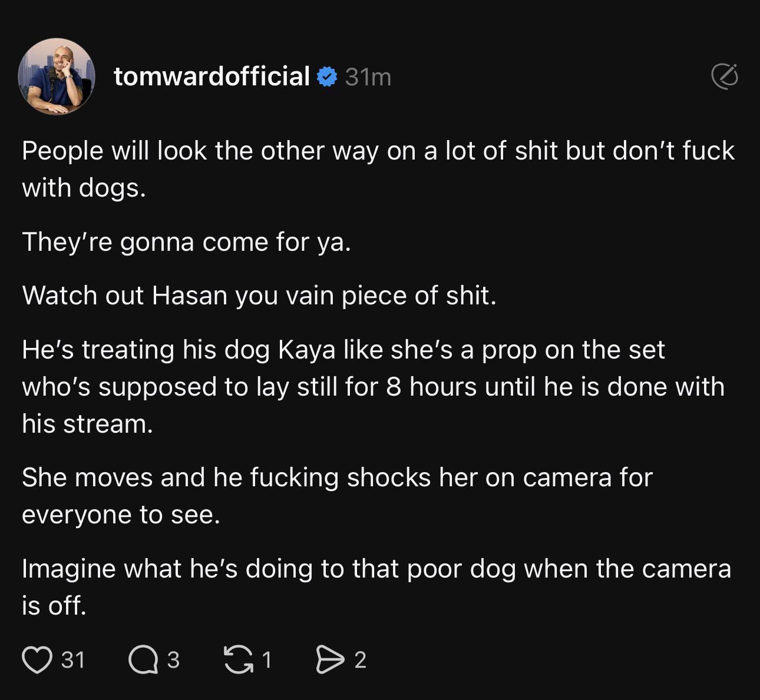Click the "Watch out Hasan" line
The image size is (760, 700).
pyautogui.click(x=259, y=296)
